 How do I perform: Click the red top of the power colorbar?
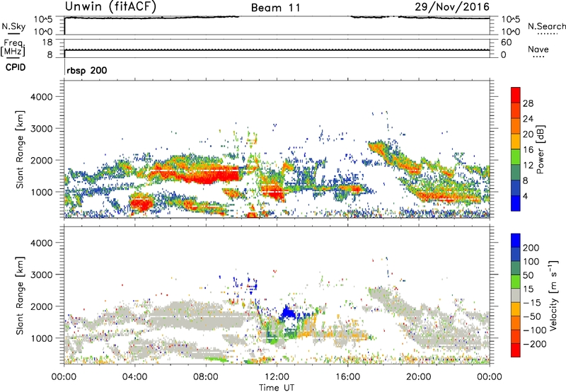click(516, 95)
